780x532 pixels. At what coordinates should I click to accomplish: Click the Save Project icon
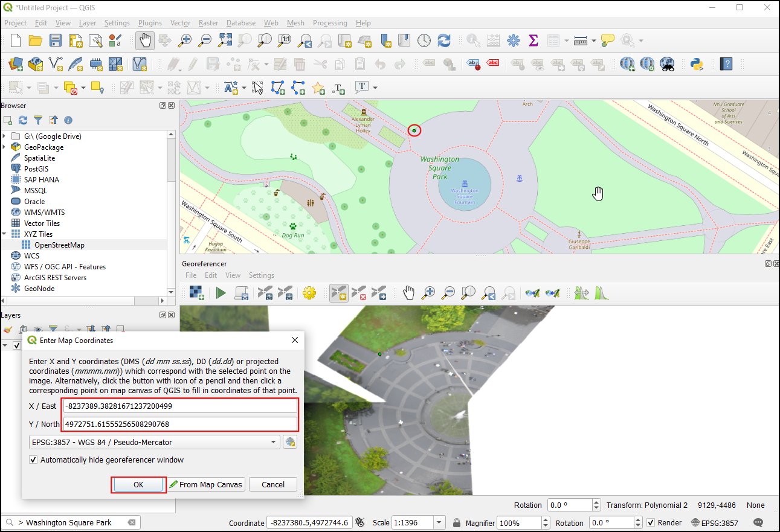(x=55, y=40)
